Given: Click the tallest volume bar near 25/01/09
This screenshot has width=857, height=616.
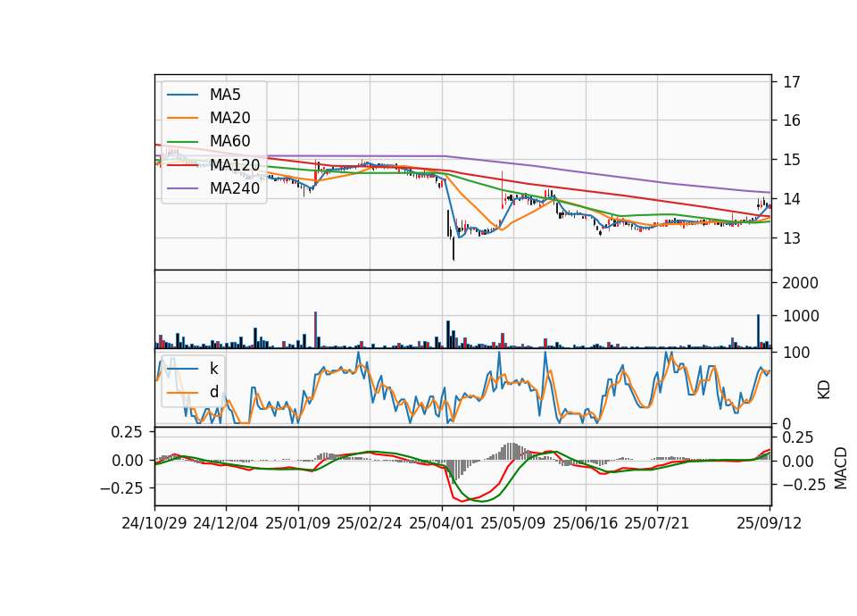Looking at the screenshot, I should [315, 330].
